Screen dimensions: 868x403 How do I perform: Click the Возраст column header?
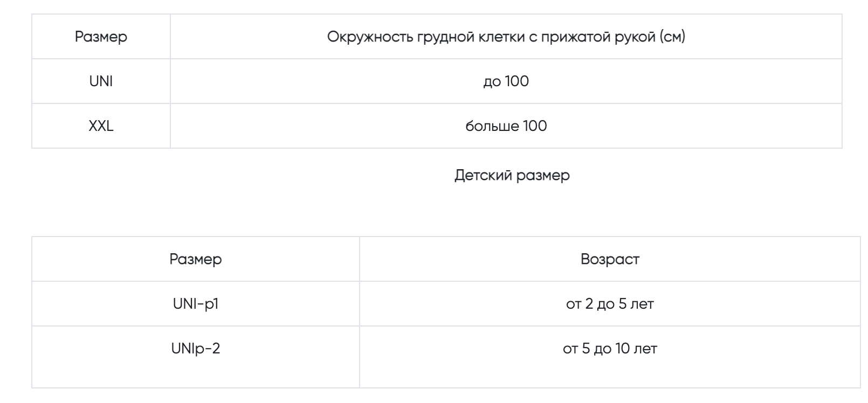610,259
